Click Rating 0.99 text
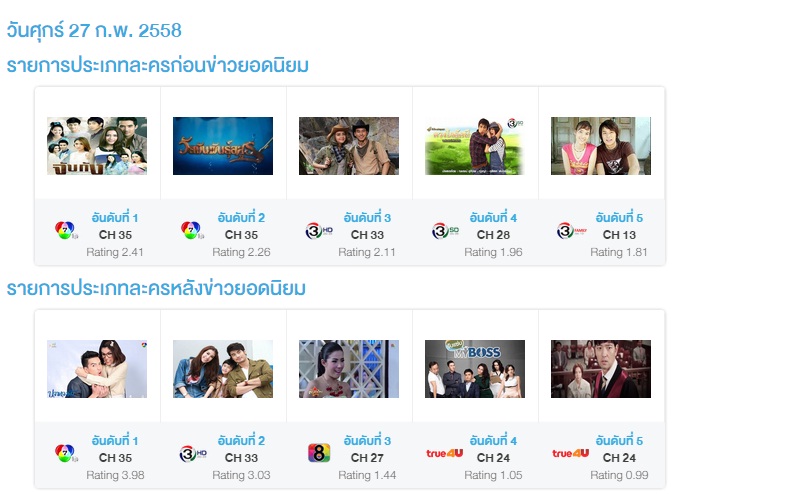 tap(619, 475)
